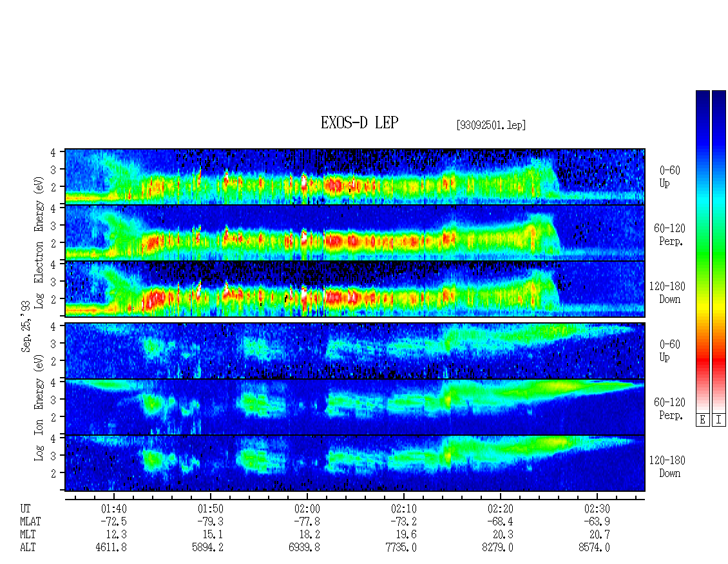
Task: Select the ALT value 8574.0
Action: point(594,548)
